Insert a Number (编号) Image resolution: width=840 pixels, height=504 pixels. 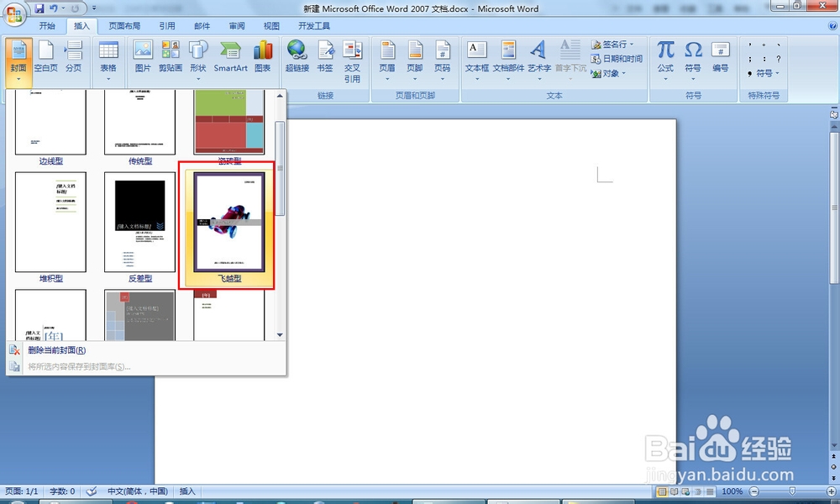pyautogui.click(x=721, y=57)
